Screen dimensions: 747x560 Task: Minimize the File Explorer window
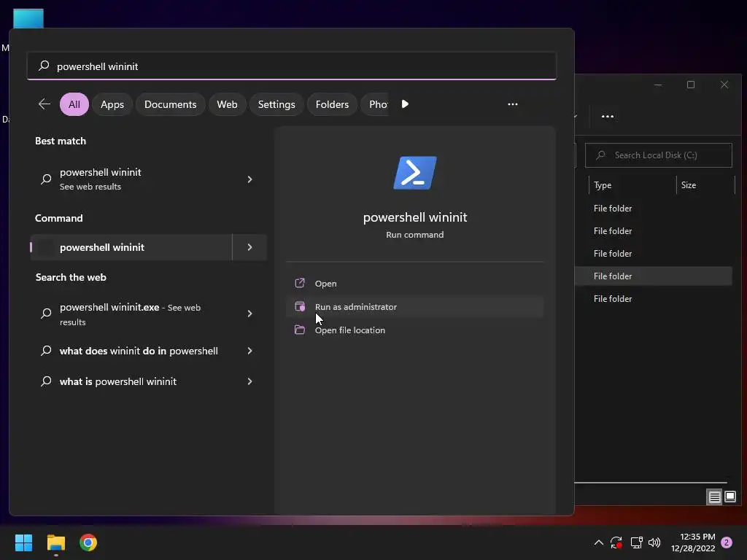[x=658, y=85]
